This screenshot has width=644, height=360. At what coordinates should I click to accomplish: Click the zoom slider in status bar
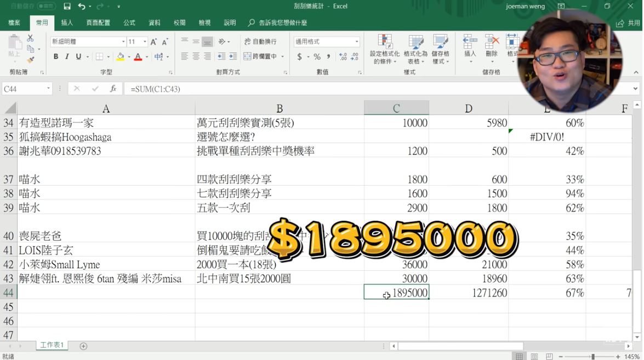[592, 357]
